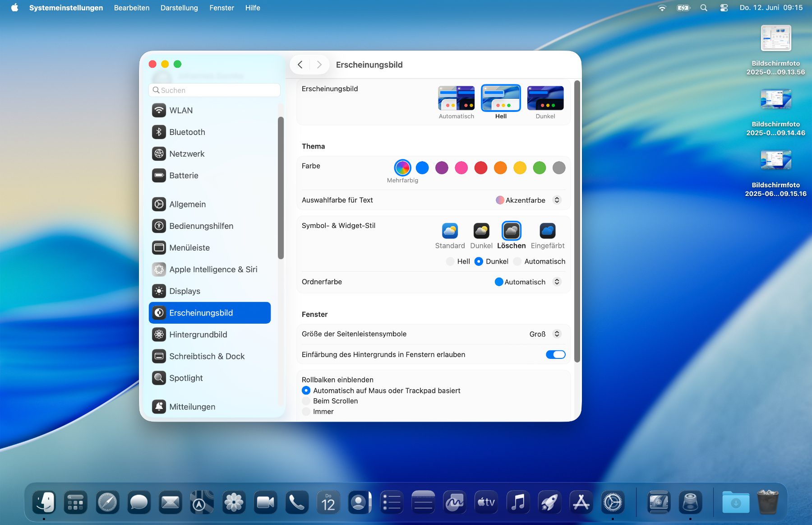Open Spotlight search in the menu bar
The width and height of the screenshot is (812, 525).
point(704,8)
